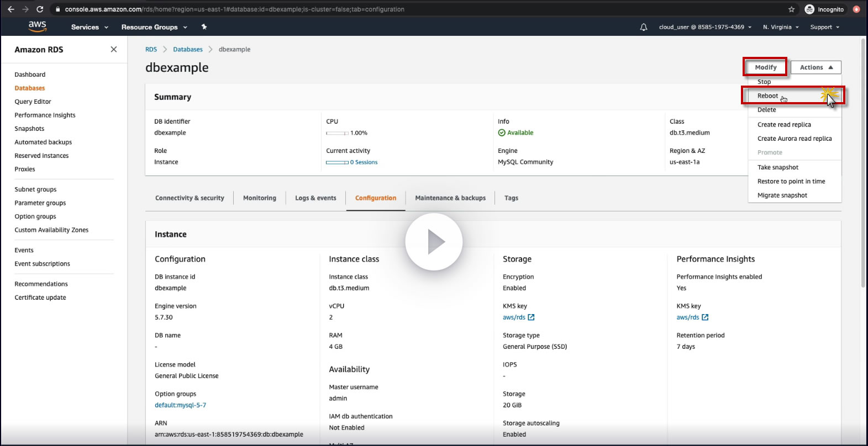The width and height of the screenshot is (868, 446).
Task: Click the AWS logo home icon
Action: [38, 26]
